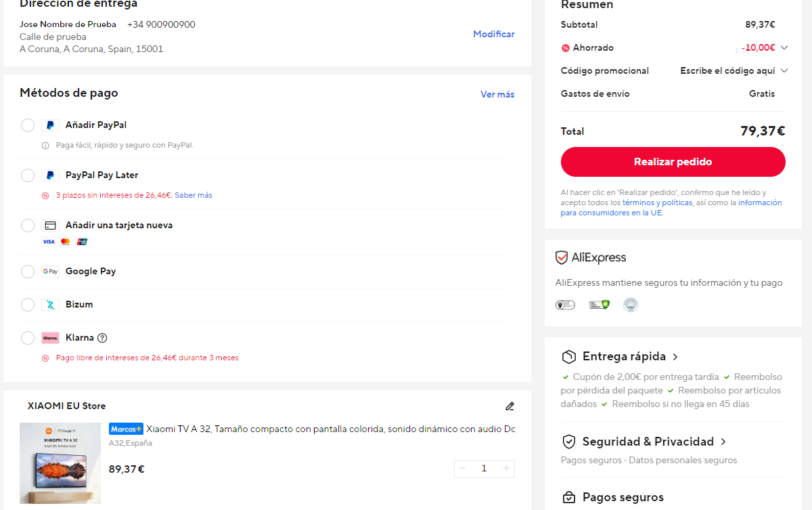
Task: Click the UnionPay card logo
Action: point(82,242)
